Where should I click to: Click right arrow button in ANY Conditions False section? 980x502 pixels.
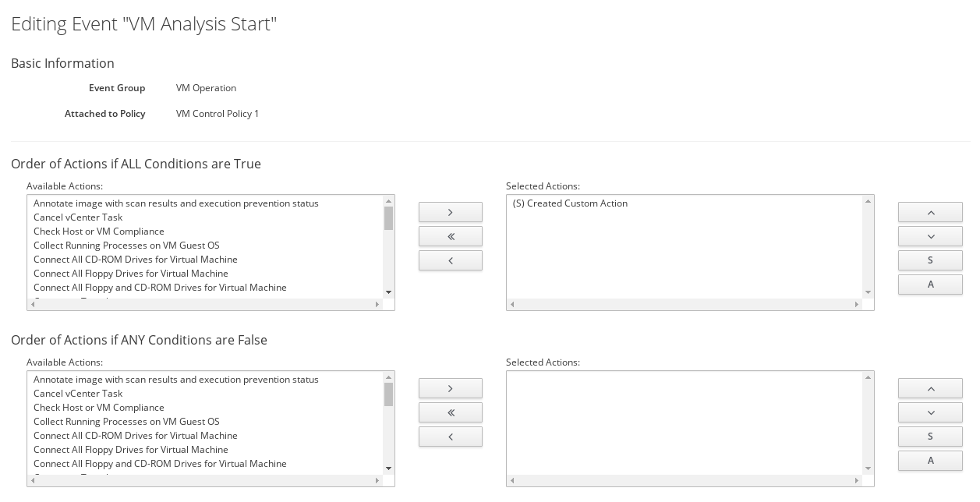450,388
